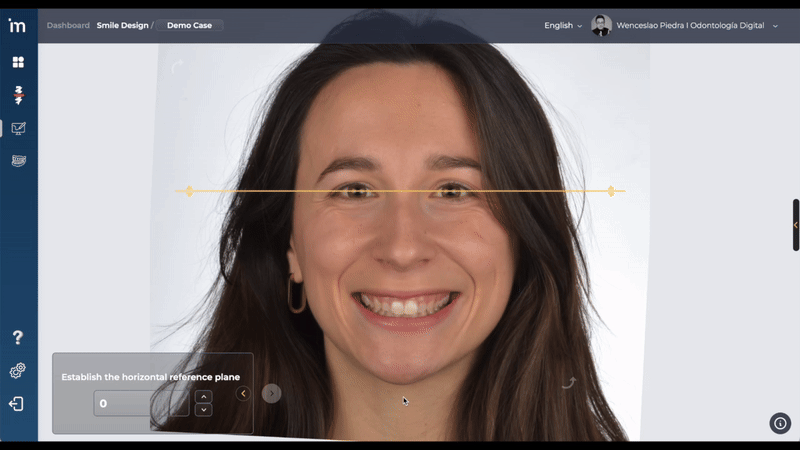Expand the collapsed right side panel
This screenshot has height=450, width=800.
[x=795, y=225]
